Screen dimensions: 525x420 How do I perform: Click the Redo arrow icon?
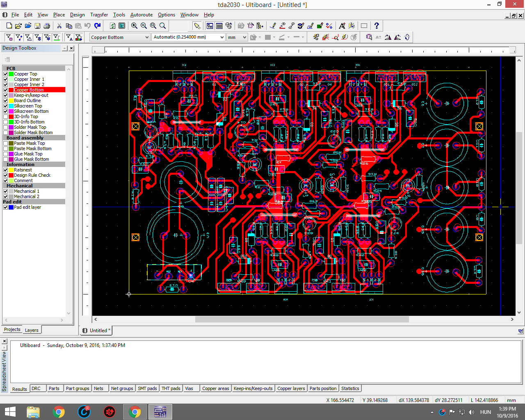[97, 26]
